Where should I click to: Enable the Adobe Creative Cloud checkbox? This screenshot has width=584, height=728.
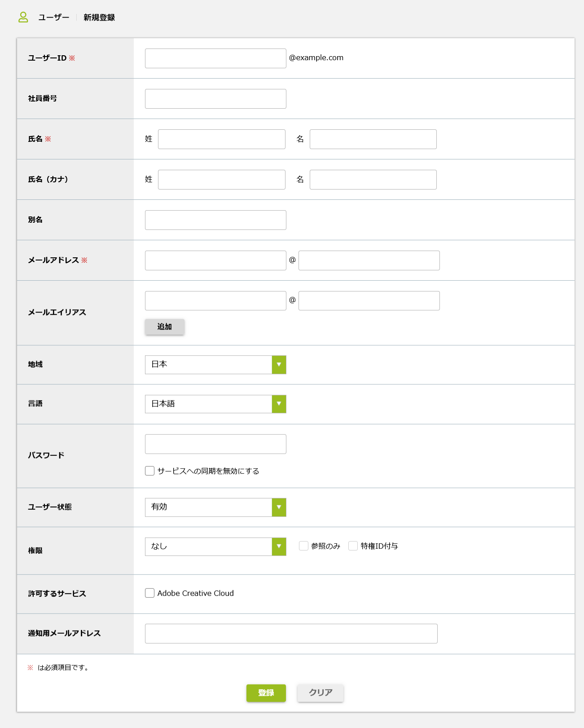click(x=150, y=593)
